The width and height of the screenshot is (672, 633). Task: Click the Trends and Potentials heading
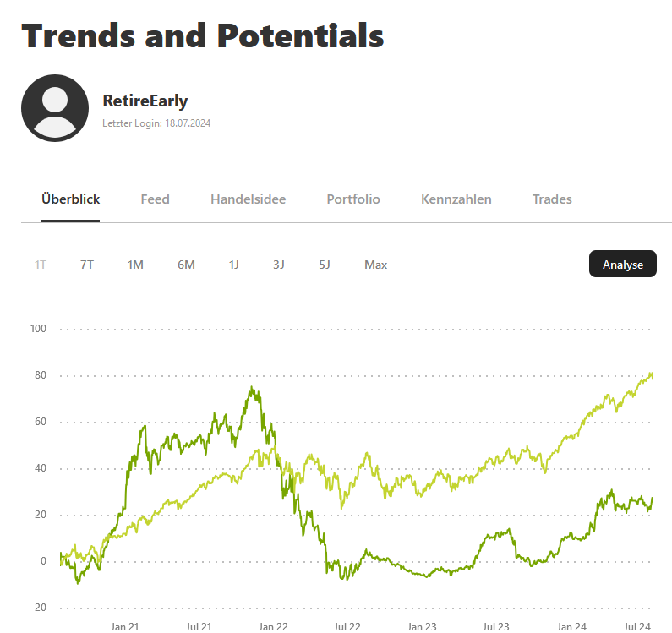(203, 35)
